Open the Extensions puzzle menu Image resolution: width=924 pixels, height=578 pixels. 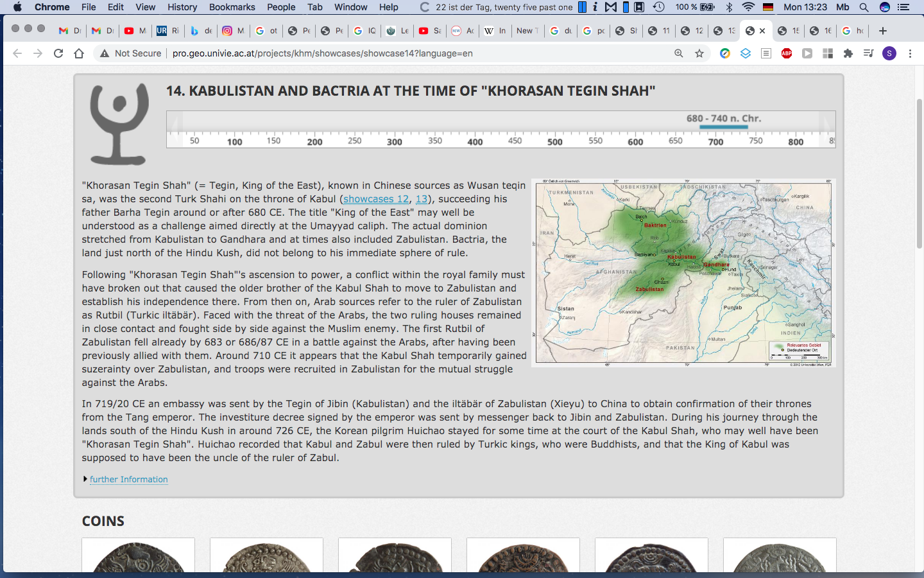pos(848,53)
